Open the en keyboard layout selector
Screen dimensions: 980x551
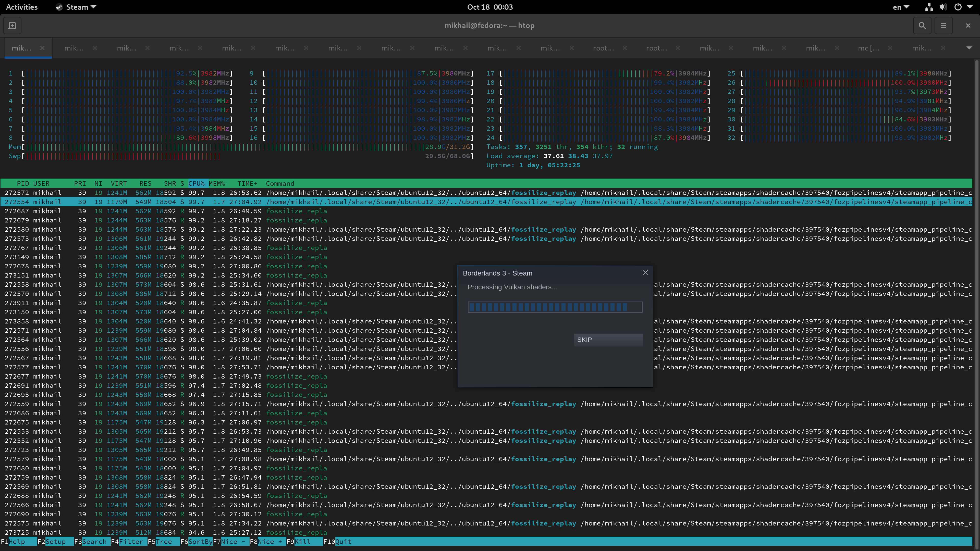coord(901,7)
